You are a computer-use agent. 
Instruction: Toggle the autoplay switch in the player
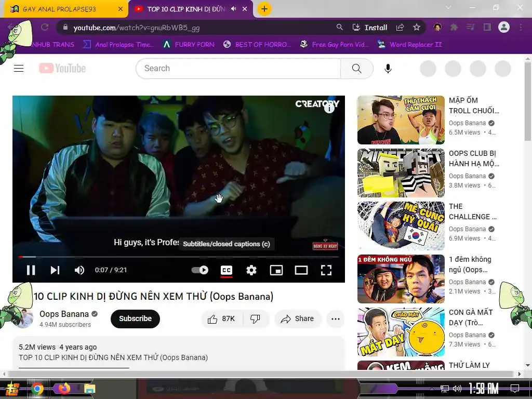pos(200,270)
